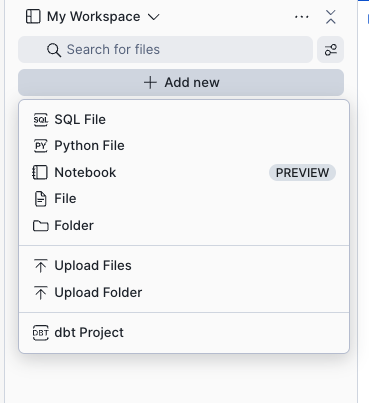Click the DBT project icon
369x403 pixels.
click(41, 333)
